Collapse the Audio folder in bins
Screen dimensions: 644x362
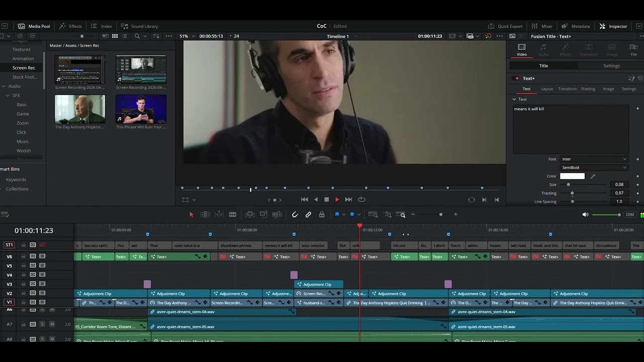point(4,86)
